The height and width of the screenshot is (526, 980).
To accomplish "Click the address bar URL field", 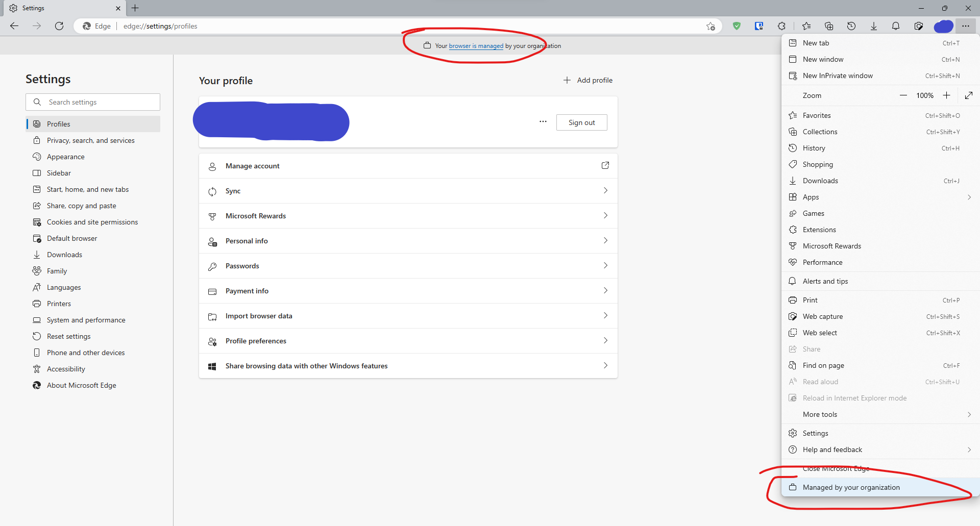I will 398,26.
